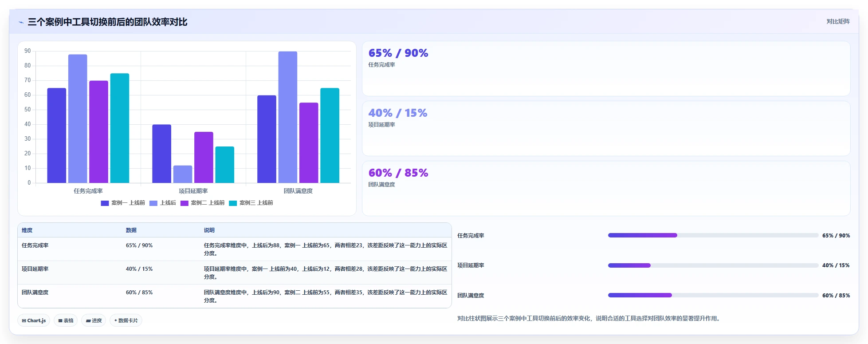Click the icon before the dashboard title
This screenshot has width=868, height=344.
point(21,22)
